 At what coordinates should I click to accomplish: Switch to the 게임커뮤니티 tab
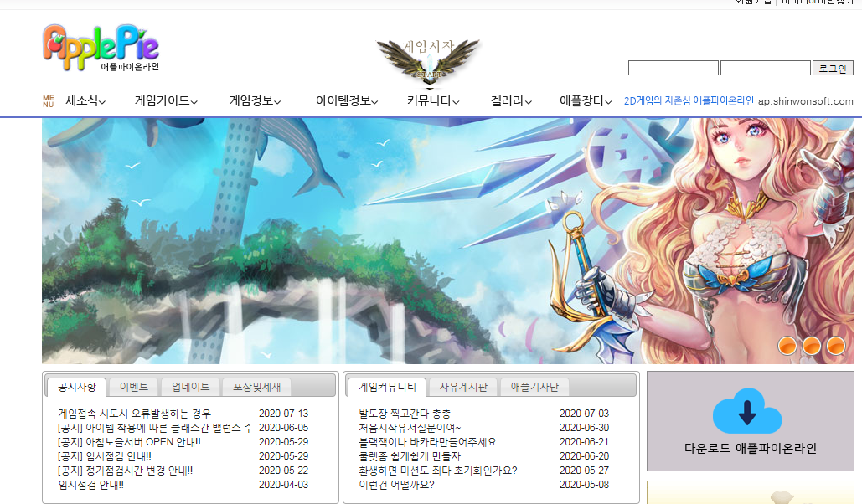coord(387,387)
